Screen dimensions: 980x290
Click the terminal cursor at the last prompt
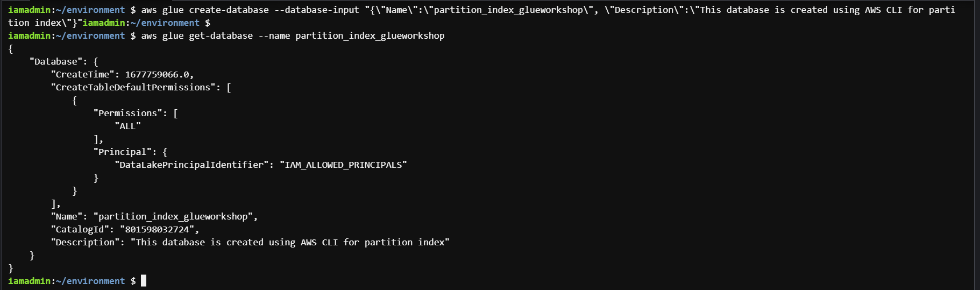[144, 281]
